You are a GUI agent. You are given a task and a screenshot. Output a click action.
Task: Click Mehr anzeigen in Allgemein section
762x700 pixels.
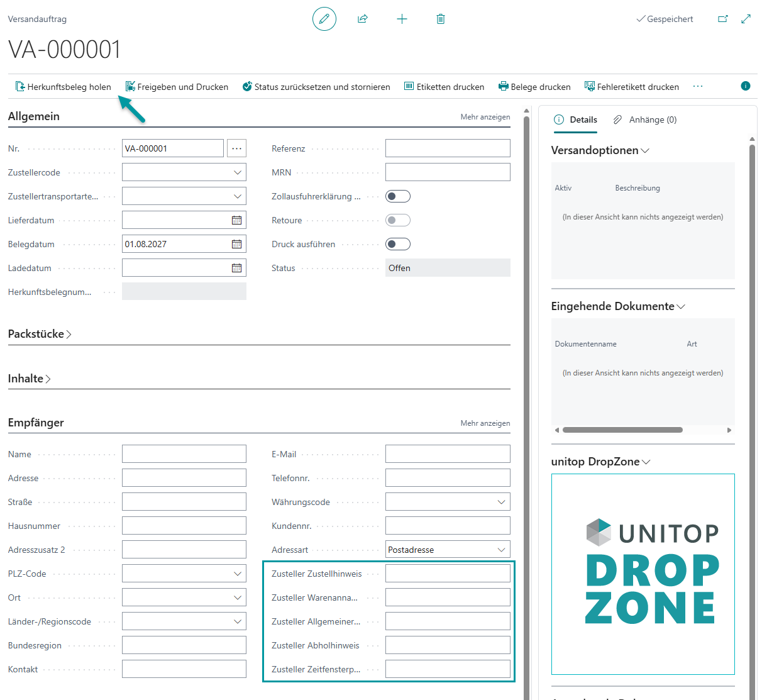[485, 117]
